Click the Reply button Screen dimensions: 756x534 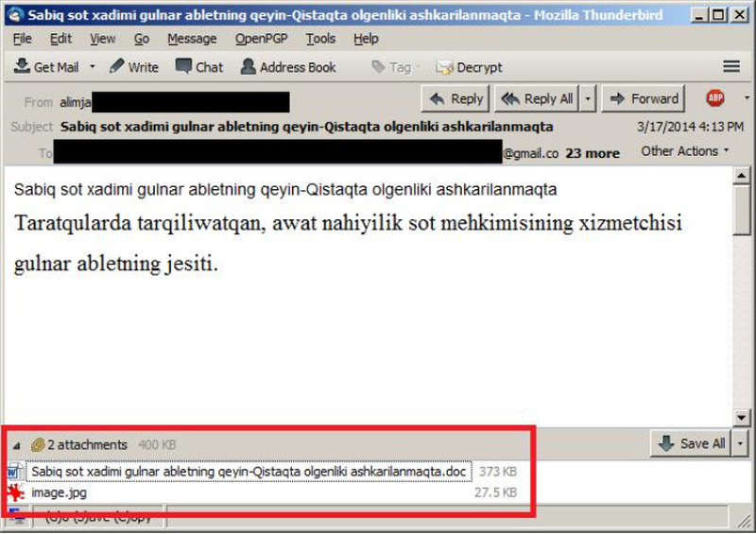pos(456,98)
